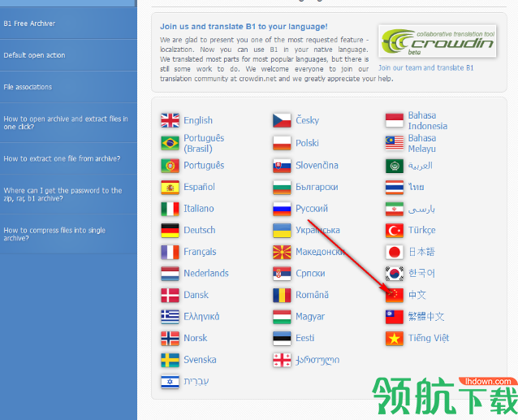Click the Greece flag icon

(170, 317)
